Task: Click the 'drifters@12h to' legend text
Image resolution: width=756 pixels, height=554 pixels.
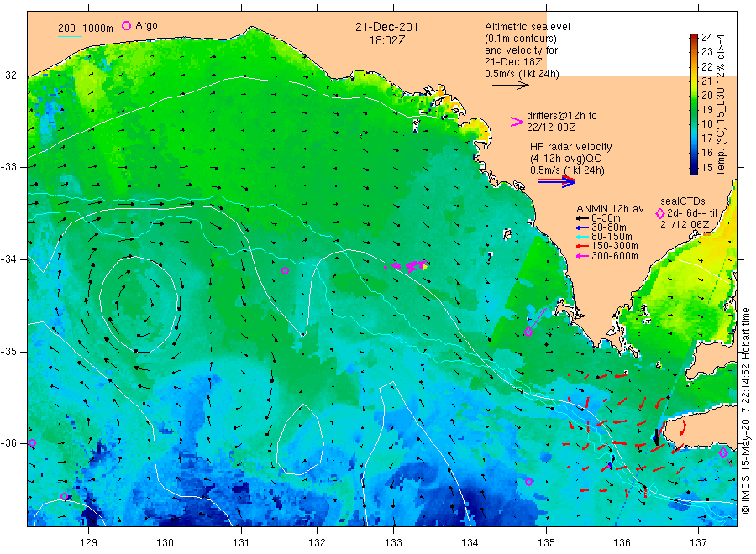Action: (562, 116)
